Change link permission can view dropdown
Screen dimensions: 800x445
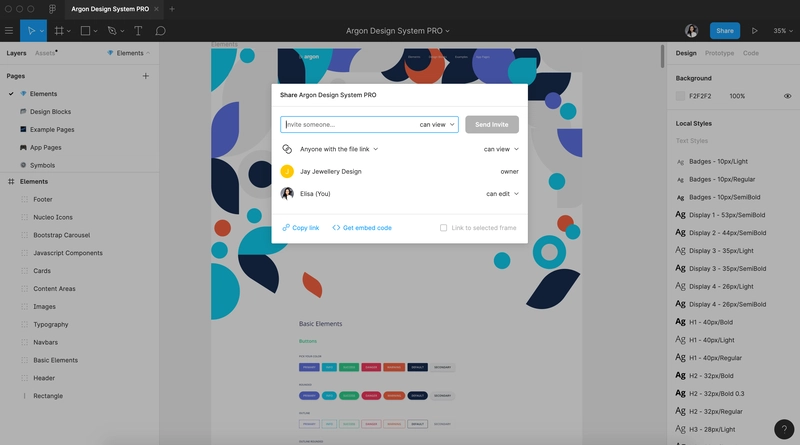click(501, 149)
